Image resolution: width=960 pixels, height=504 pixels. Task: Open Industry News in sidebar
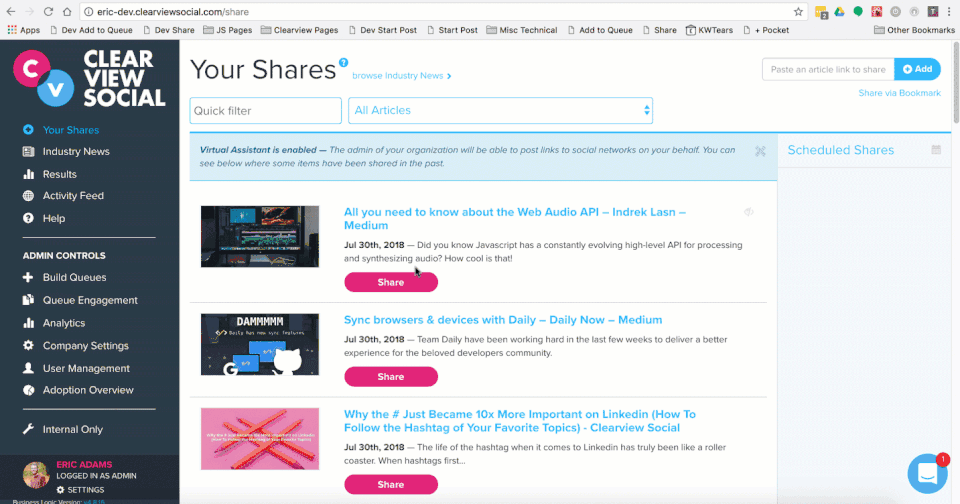click(x=76, y=151)
